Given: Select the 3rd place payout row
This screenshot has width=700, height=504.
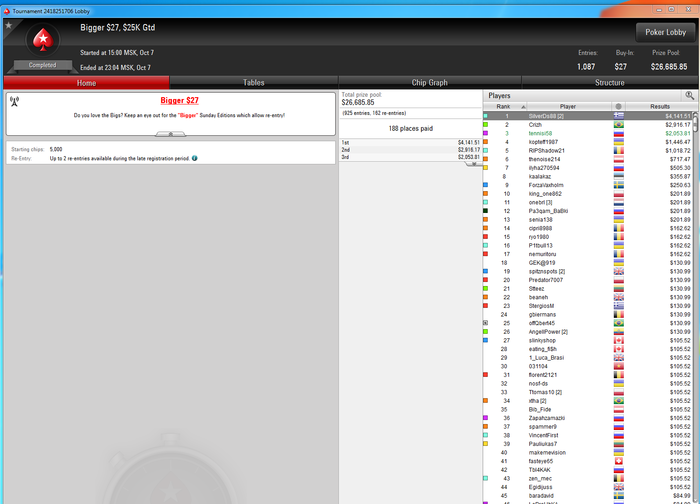Looking at the screenshot, I should pyautogui.click(x=410, y=157).
